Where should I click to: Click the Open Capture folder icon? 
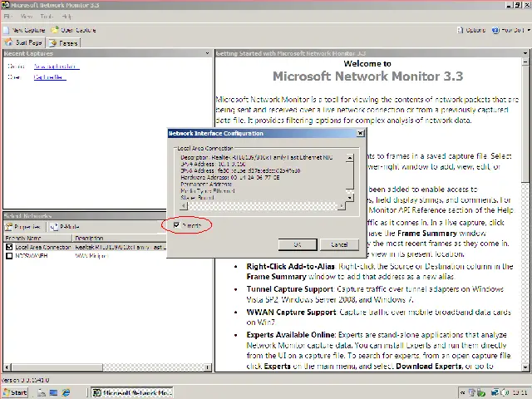[x=55, y=30]
